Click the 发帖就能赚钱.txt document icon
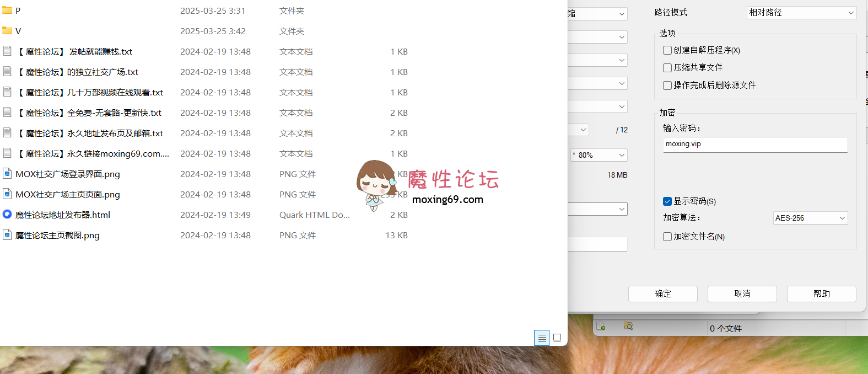 7,51
